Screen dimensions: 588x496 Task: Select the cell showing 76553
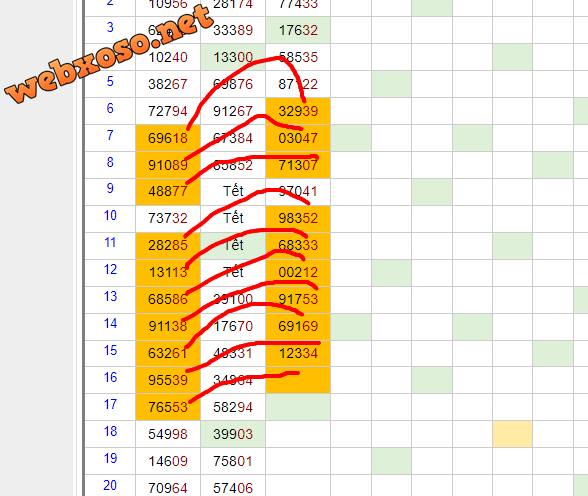tap(168, 407)
